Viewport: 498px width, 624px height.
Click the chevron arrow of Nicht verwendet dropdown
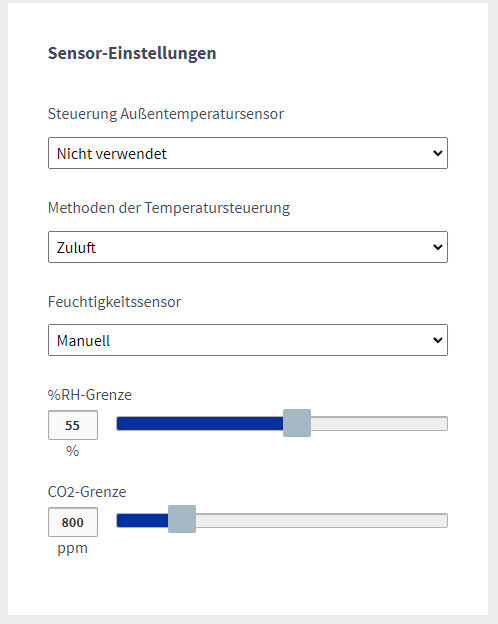pyautogui.click(x=437, y=153)
